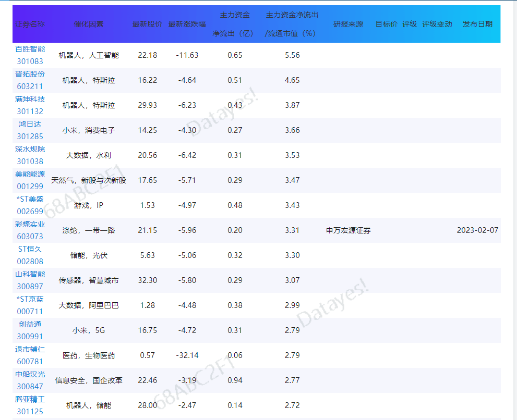Select the 天然气，新股与次新股 catalyst cell
The width and height of the screenshot is (517, 420).
(89, 180)
